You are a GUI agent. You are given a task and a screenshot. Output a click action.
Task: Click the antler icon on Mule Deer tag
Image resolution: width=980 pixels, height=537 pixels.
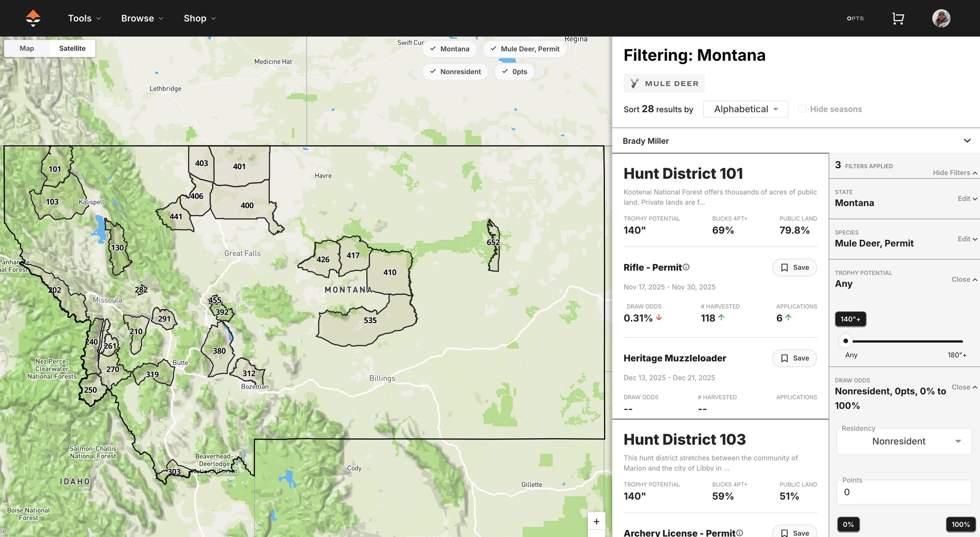click(634, 83)
